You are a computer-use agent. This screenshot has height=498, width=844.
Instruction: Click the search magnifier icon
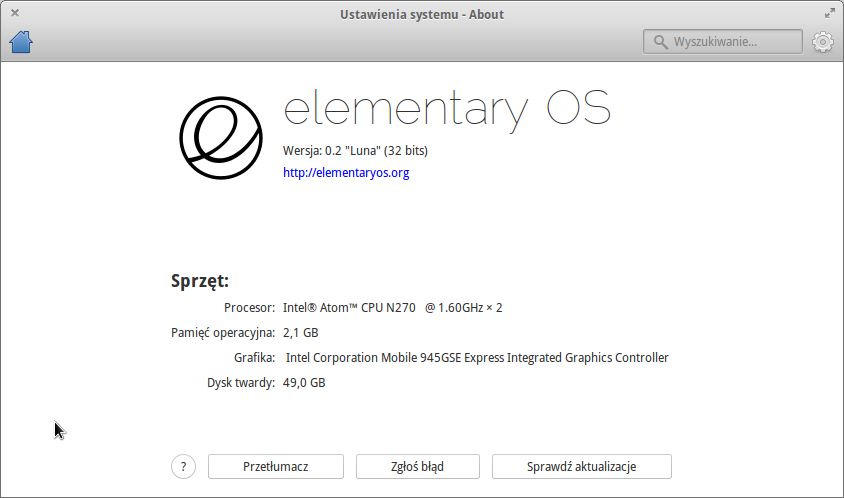pos(660,41)
